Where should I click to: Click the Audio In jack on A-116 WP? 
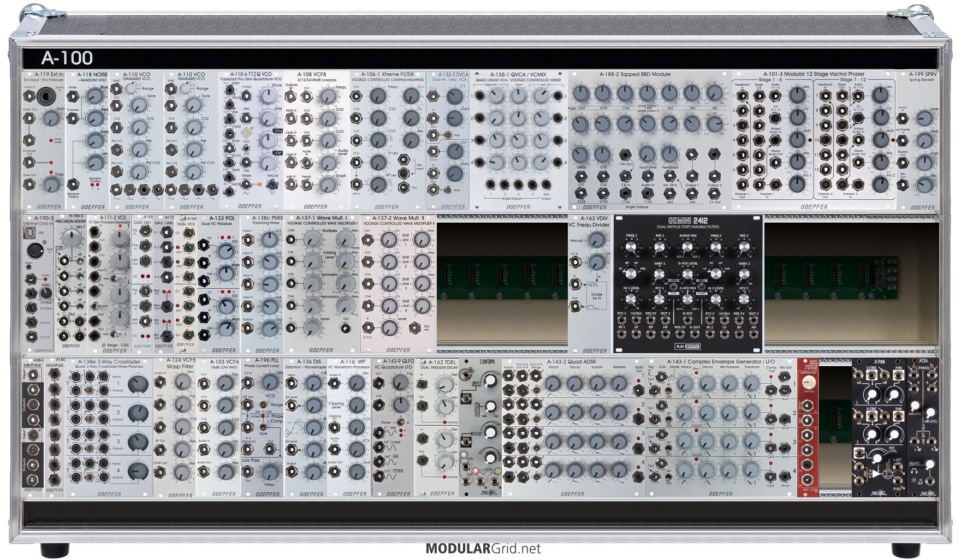point(335,384)
